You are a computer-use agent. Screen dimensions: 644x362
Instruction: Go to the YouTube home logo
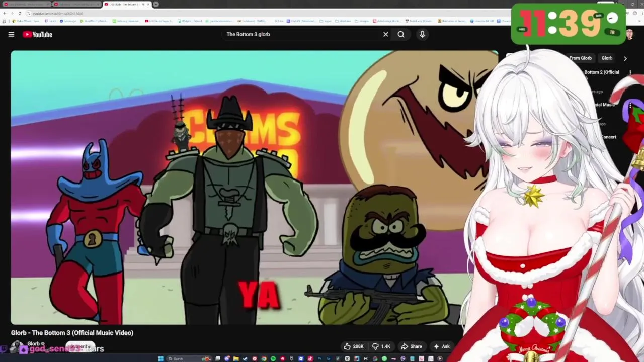(x=37, y=34)
